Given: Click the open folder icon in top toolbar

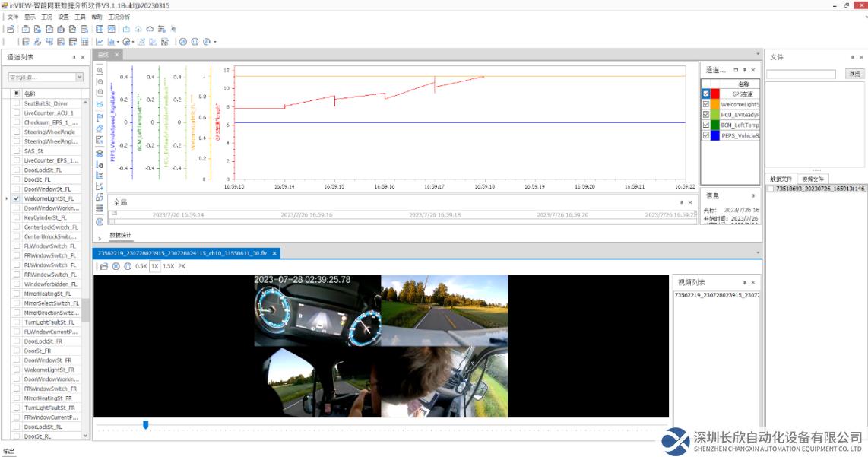Looking at the screenshot, I should tap(11, 29).
